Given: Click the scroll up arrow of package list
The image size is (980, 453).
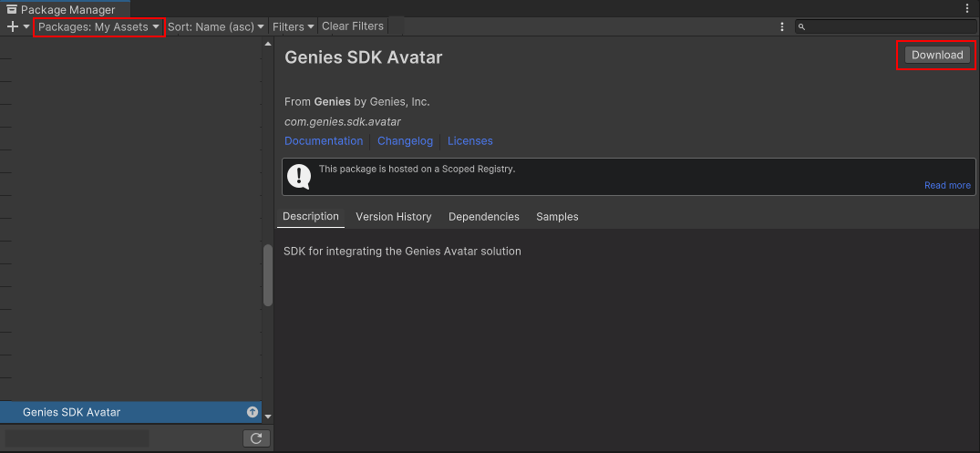Looking at the screenshot, I should [268, 44].
